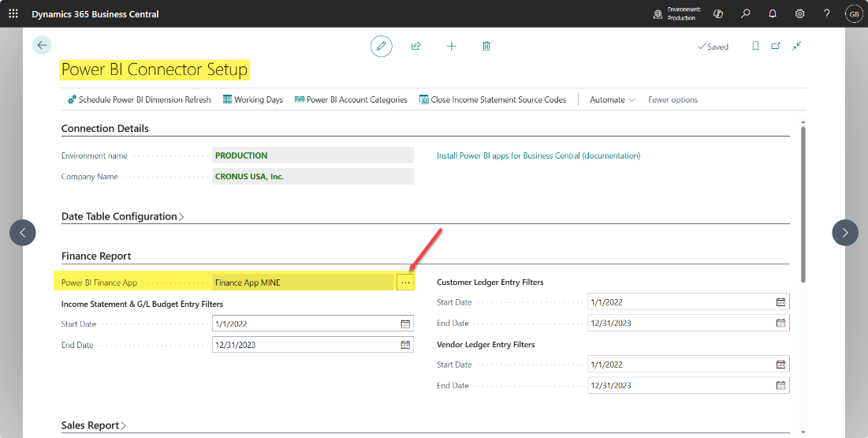This screenshot has height=438, width=868.
Task: Click the Finance App MINE field
Action: pyautogui.click(x=304, y=283)
